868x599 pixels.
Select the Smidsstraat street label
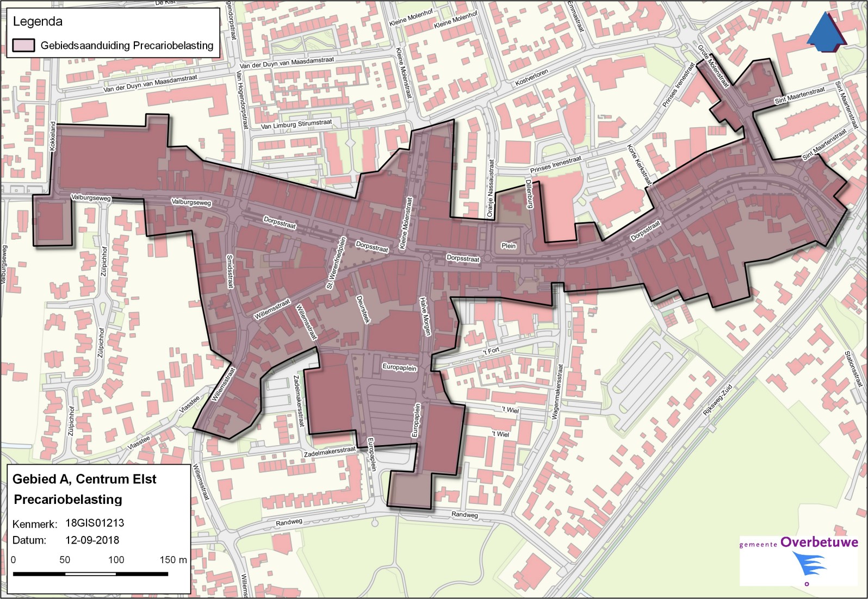(230, 271)
